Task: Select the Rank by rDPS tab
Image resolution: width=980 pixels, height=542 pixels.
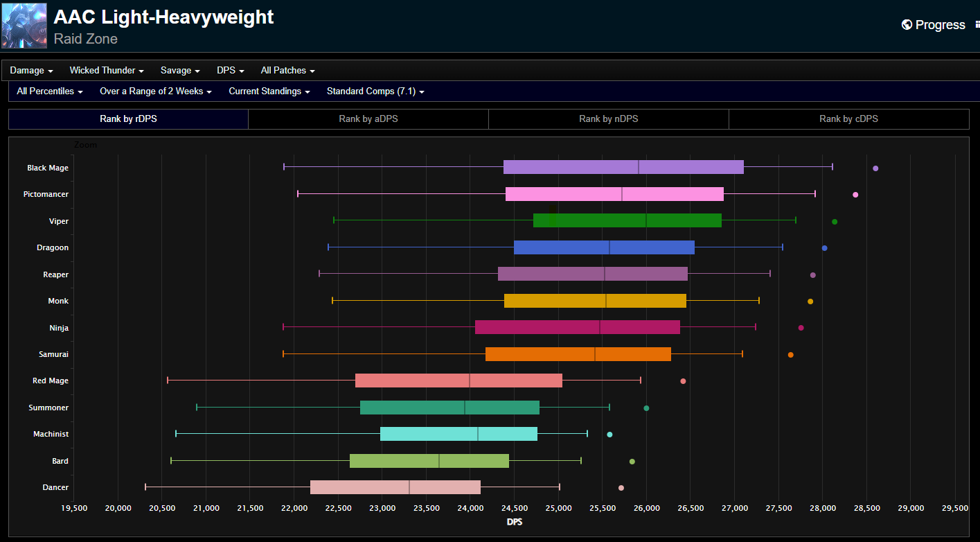Action: (x=128, y=119)
